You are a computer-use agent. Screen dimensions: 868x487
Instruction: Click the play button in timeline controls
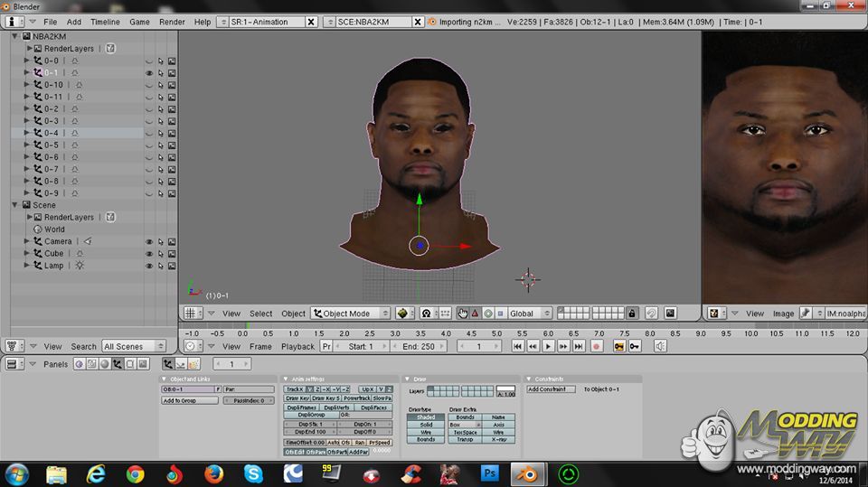(548, 346)
